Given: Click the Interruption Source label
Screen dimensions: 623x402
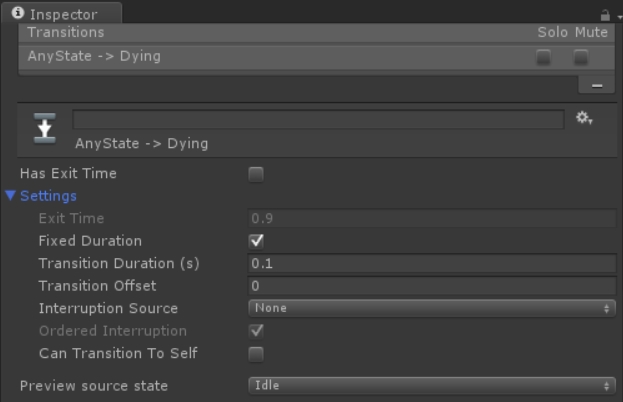Looking at the screenshot, I should tap(108, 308).
